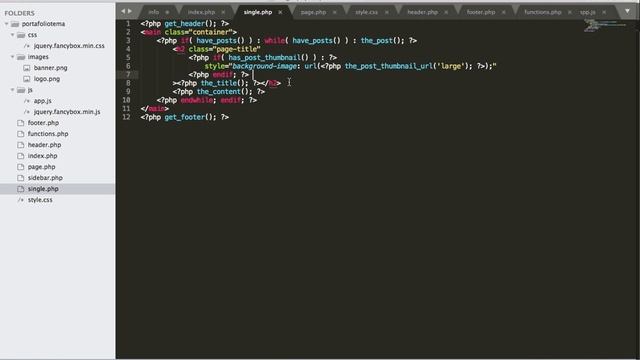This screenshot has width=640, height=360.
Task: Close the style.css tab
Action: click(x=387, y=12)
